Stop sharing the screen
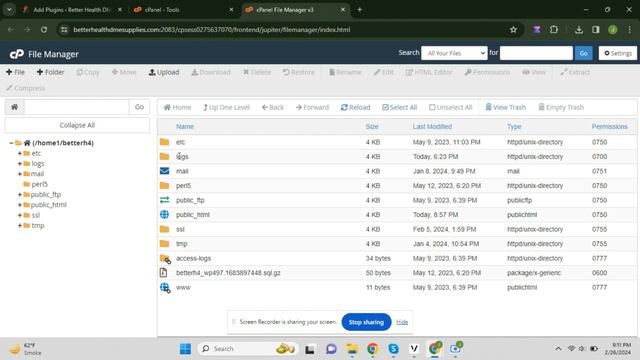Image resolution: width=640 pixels, height=360 pixels. (366, 322)
